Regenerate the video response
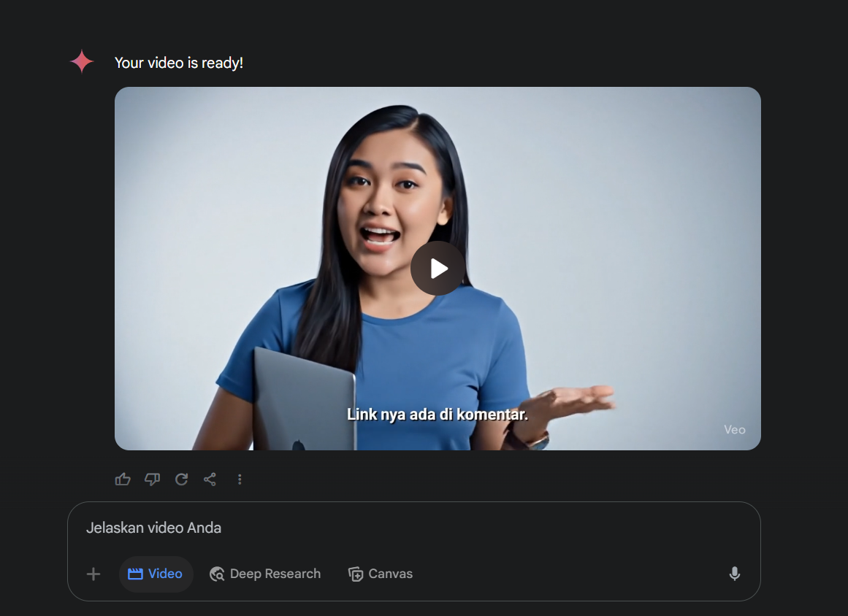848x616 pixels. tap(181, 480)
